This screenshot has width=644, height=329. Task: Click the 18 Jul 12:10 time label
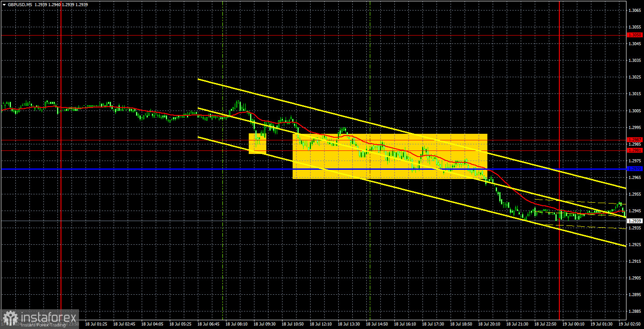click(321, 324)
